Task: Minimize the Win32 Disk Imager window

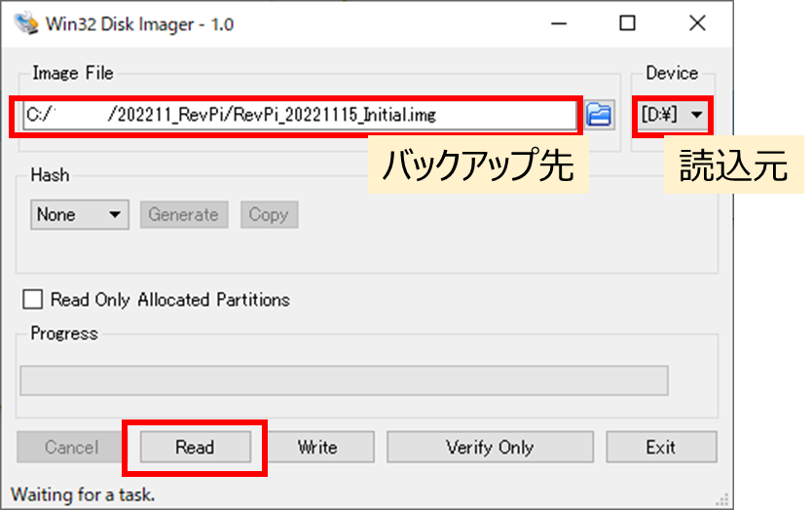Action: click(x=559, y=23)
